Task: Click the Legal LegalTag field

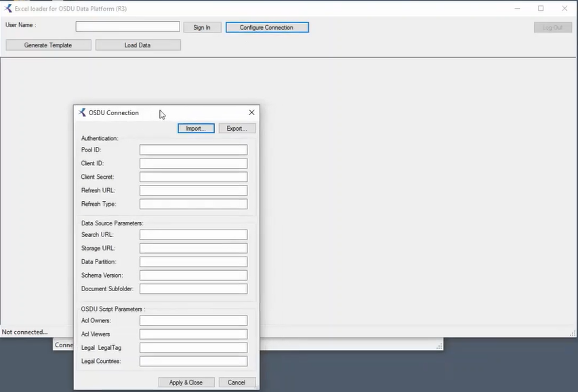Action: (194, 348)
